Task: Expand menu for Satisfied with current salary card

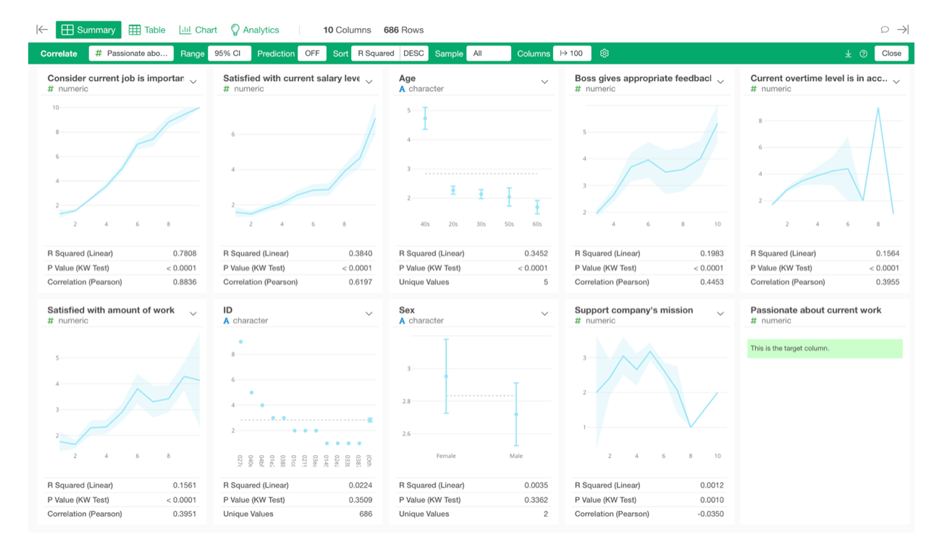Action: point(369,82)
